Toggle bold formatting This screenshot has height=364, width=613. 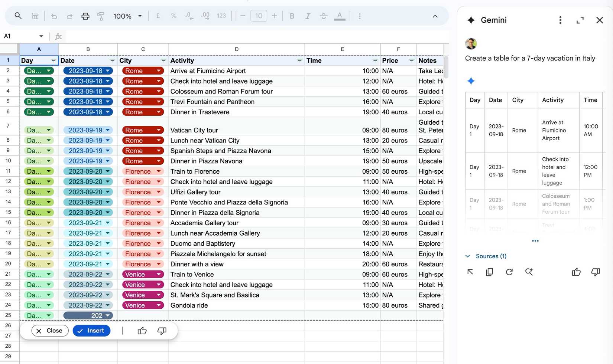click(292, 16)
